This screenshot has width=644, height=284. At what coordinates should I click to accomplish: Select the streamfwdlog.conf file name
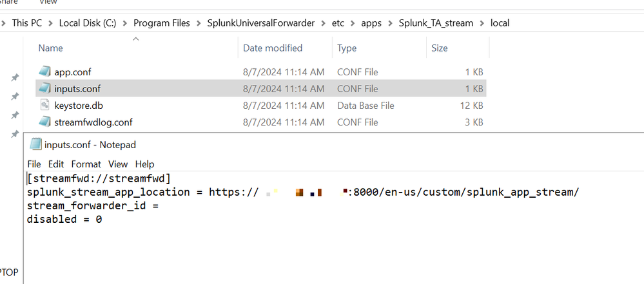[x=93, y=122]
